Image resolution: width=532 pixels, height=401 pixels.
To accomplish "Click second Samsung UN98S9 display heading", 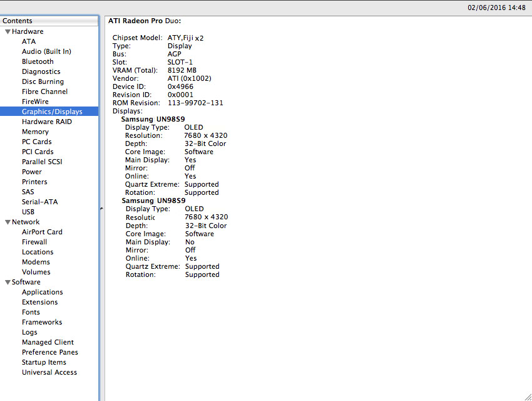I will [x=154, y=200].
